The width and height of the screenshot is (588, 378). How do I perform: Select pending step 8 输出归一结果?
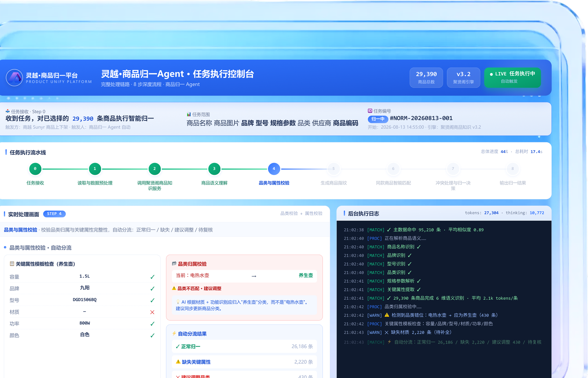[512, 169]
